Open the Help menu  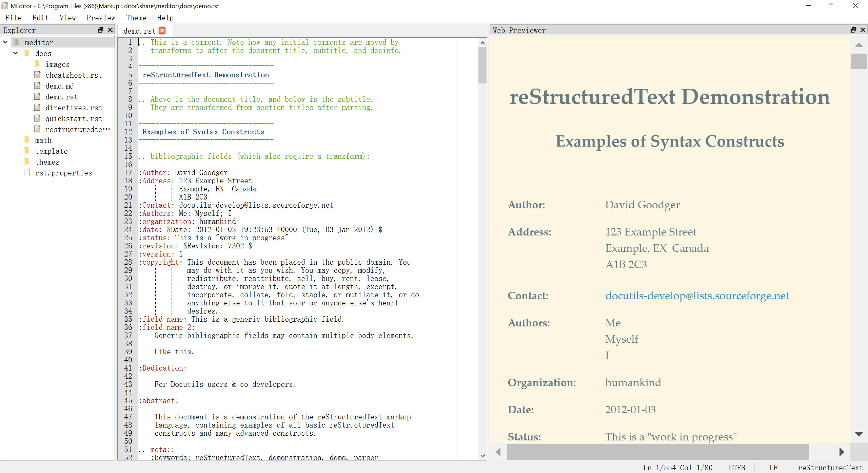click(x=165, y=18)
